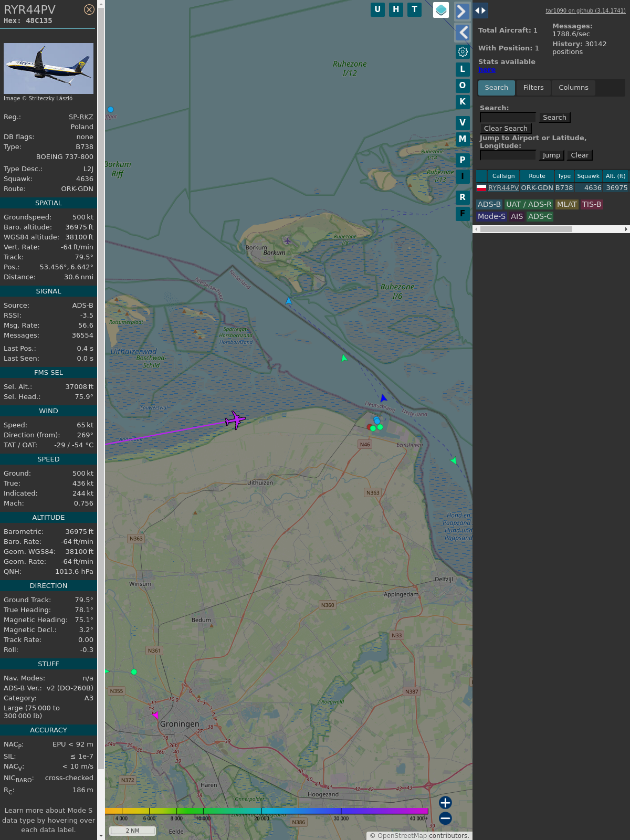Toggle the P map button

tap(463, 160)
